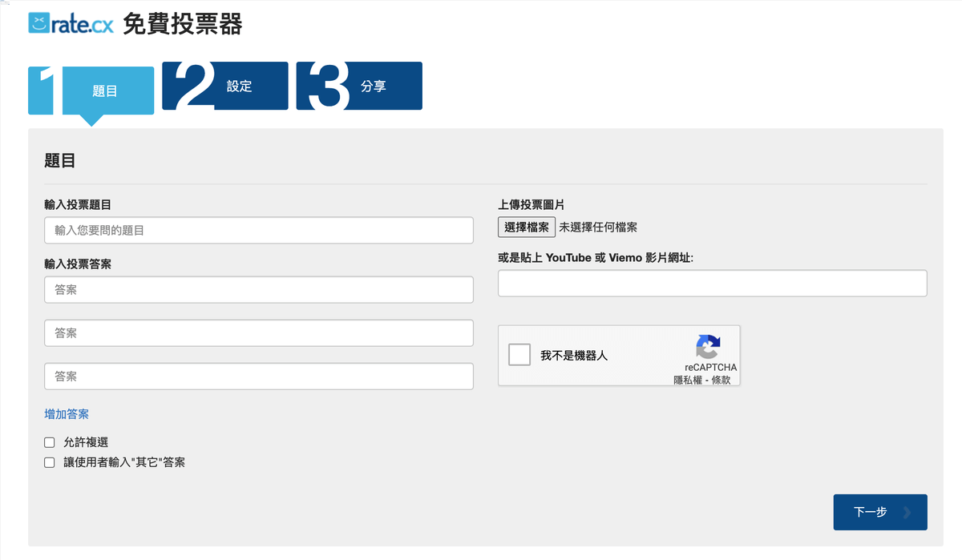
Task: Click the second 答案 answer field
Action: (259, 333)
